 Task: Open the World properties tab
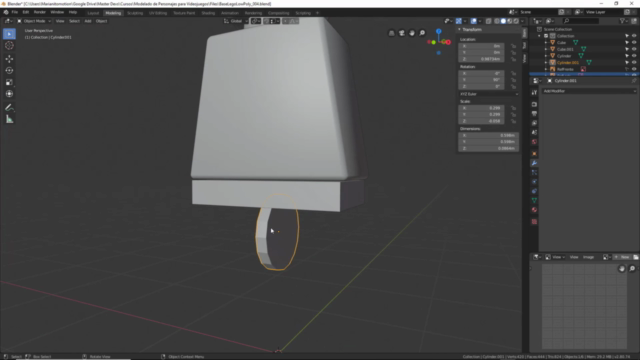pos(534,142)
